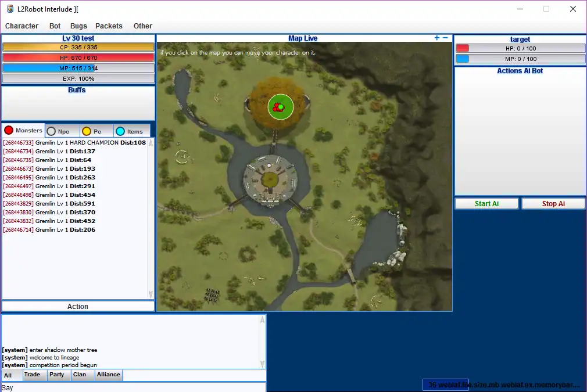The image size is (587, 392).
Task: Switch to the Items tab
Action: pyautogui.click(x=132, y=131)
